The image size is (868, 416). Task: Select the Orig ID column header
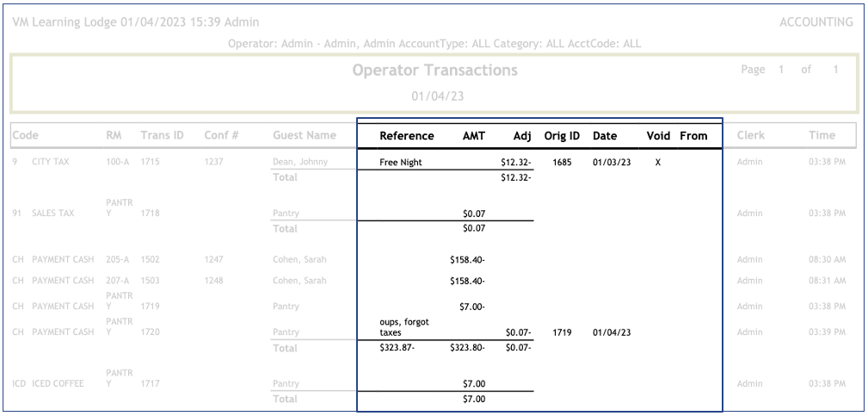point(562,135)
